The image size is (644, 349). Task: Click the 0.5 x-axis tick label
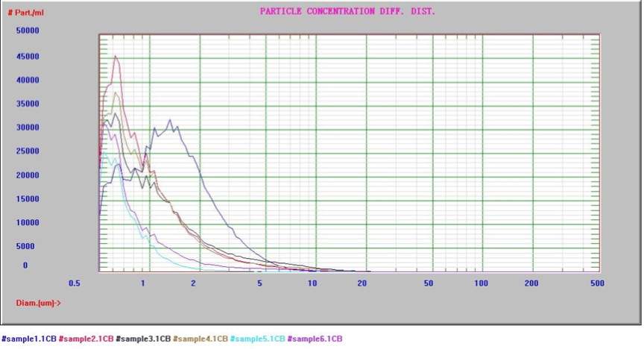pyautogui.click(x=75, y=283)
